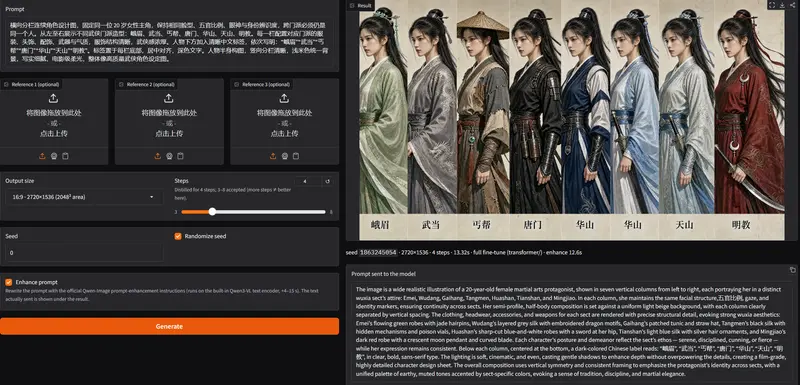Share the generated result image

click(x=792, y=5)
